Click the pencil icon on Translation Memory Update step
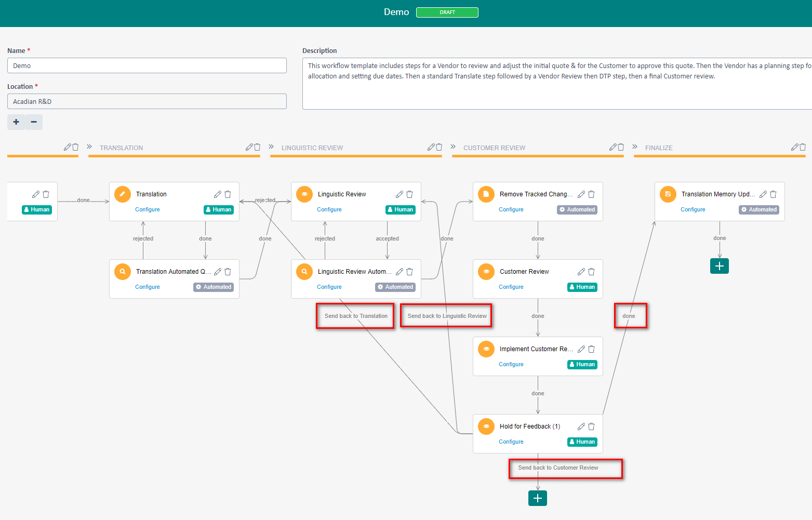Viewport: 812px width, 520px height. click(x=763, y=194)
